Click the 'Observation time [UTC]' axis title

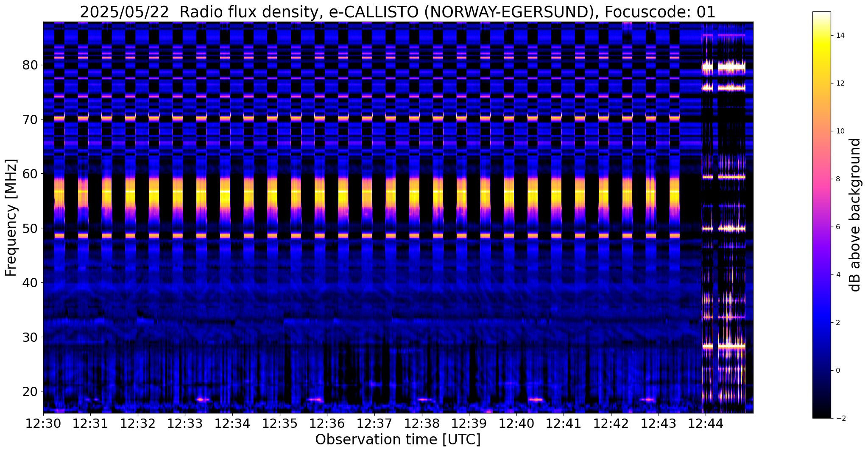point(398,440)
